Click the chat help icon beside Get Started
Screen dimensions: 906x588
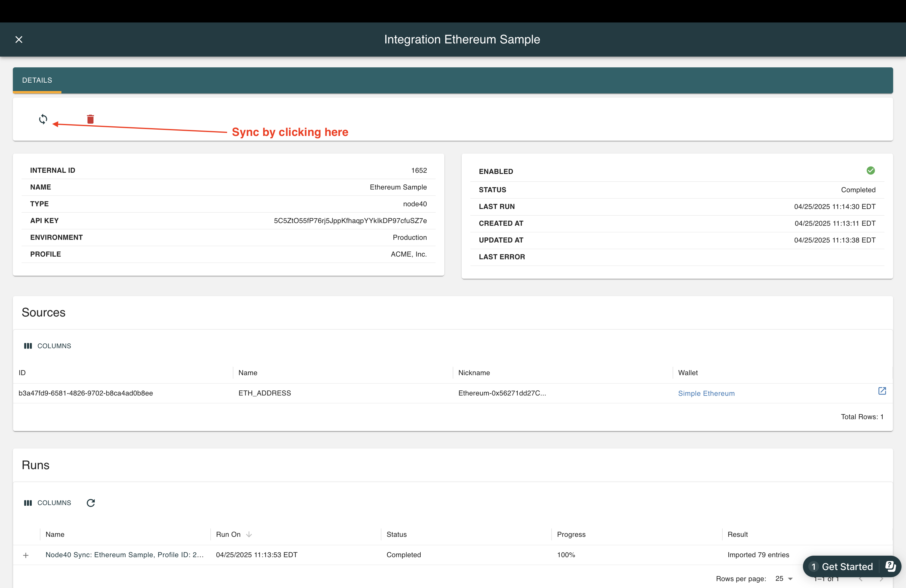pos(890,566)
